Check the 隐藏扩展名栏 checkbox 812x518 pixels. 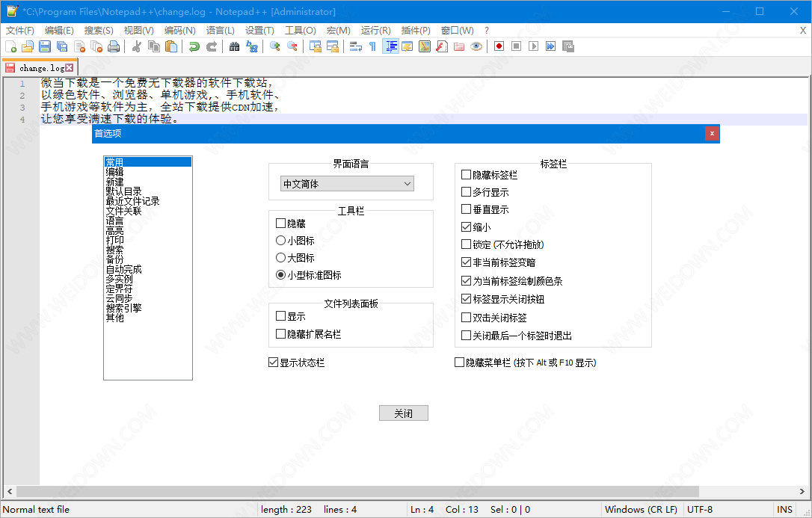coord(281,334)
